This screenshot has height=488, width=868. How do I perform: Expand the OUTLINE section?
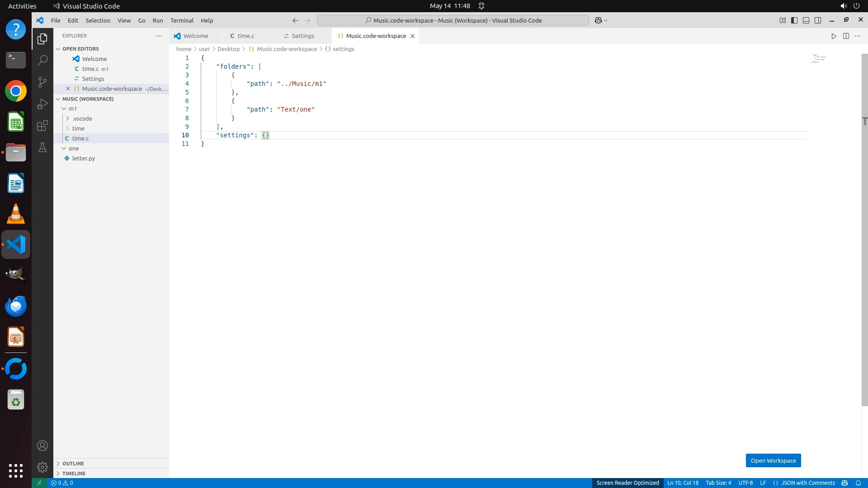[x=73, y=464]
